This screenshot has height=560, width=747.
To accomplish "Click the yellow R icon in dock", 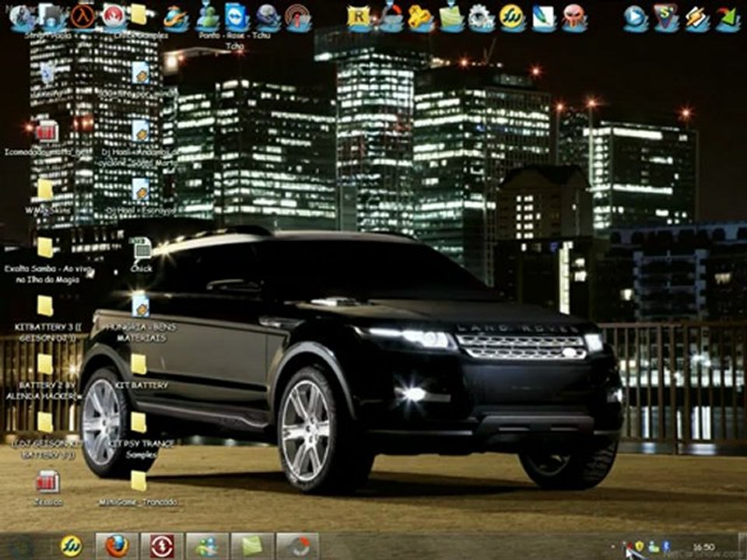I will click(x=359, y=18).
